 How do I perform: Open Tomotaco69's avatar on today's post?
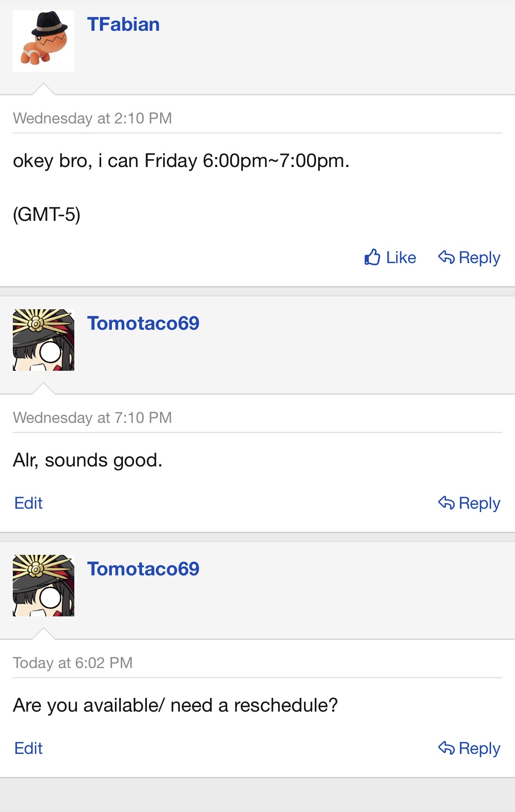click(44, 586)
